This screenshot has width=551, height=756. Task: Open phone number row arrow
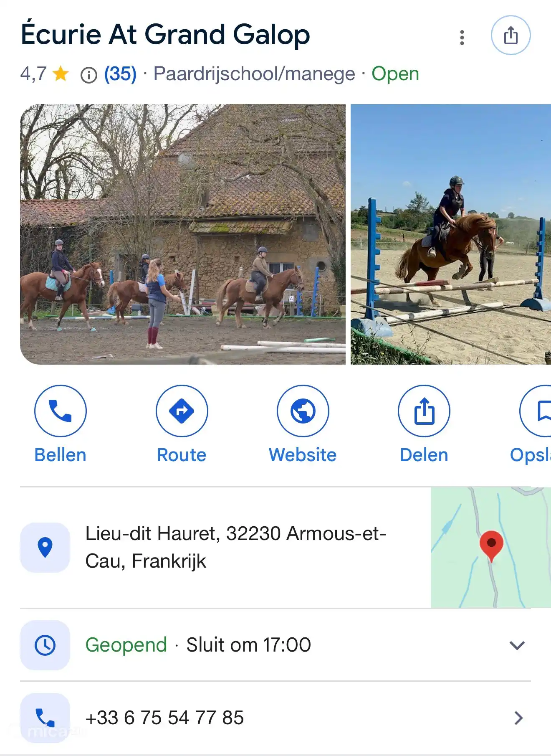(x=518, y=718)
